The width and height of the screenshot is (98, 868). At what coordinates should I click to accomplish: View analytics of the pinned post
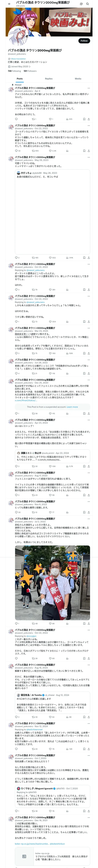point(69,119)
